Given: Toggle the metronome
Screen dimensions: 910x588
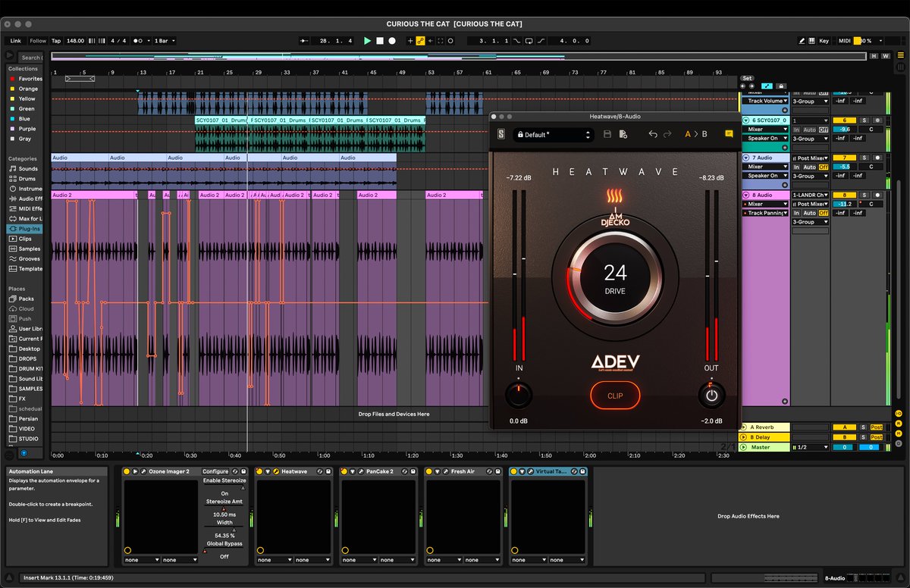Looking at the screenshot, I should pyautogui.click(x=137, y=41).
